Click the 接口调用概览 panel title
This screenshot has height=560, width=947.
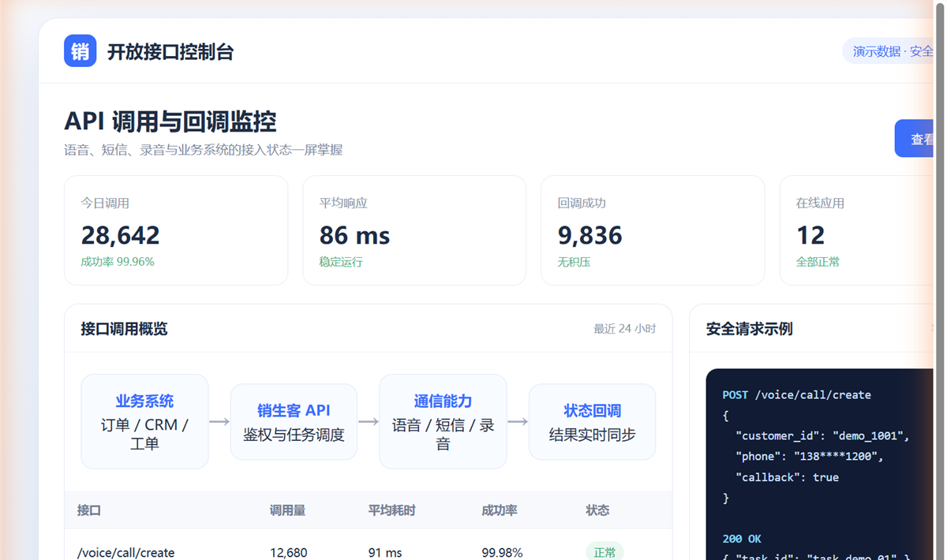click(x=124, y=329)
